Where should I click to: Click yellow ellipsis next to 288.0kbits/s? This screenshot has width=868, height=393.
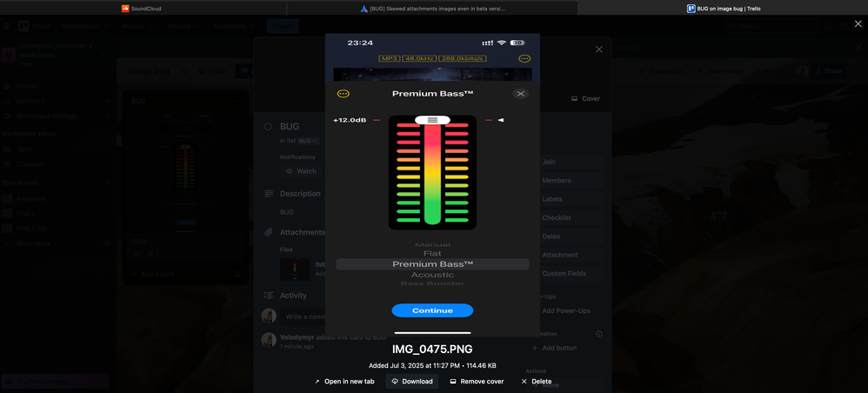[x=524, y=58]
